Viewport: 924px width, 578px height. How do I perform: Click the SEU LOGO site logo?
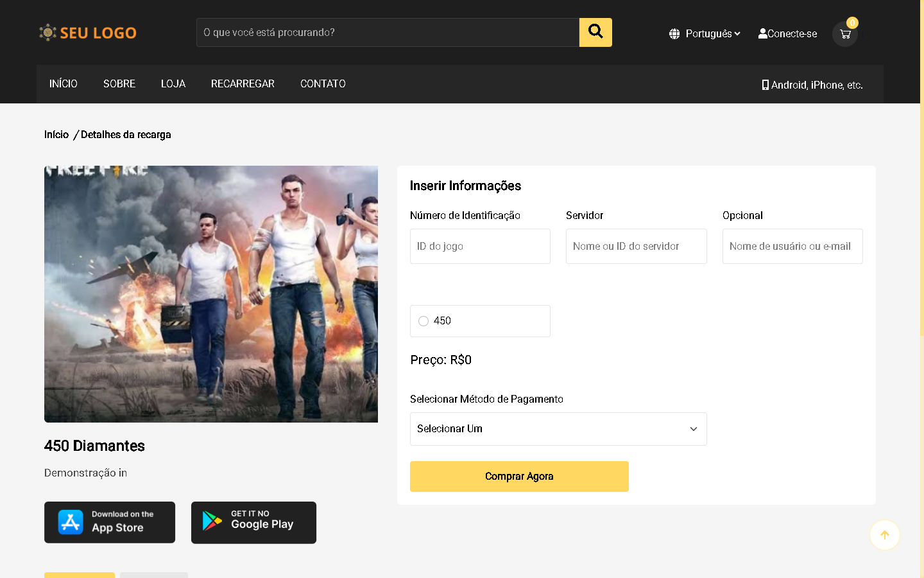(88, 33)
